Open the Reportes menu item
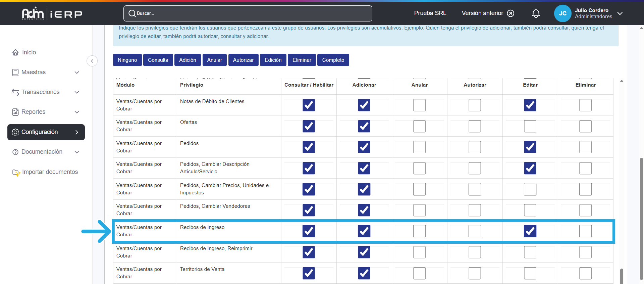 33,112
